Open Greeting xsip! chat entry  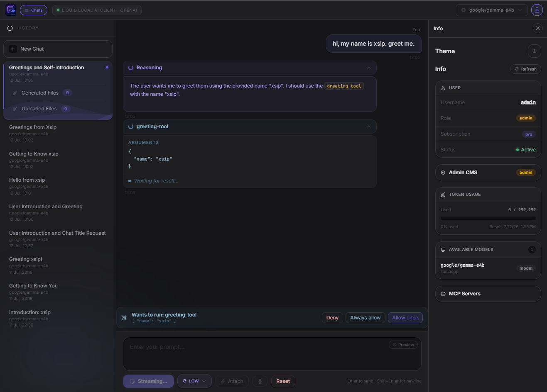(58, 265)
